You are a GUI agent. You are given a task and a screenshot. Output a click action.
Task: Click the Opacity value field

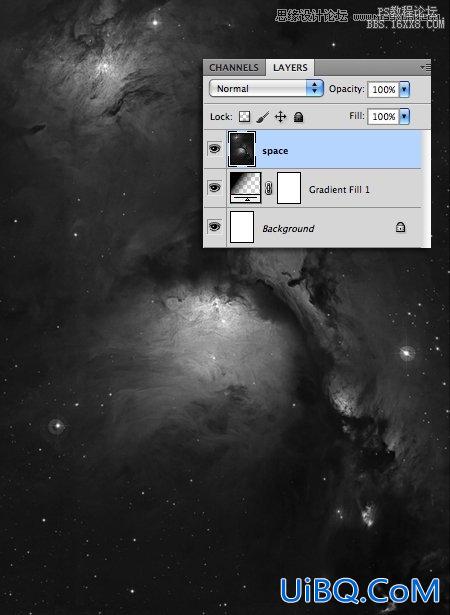[384, 89]
